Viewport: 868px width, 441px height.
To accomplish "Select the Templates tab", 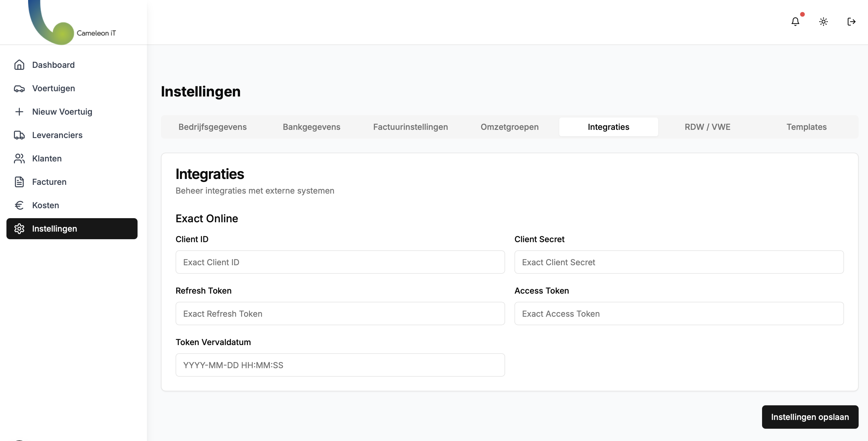I will click(x=807, y=127).
